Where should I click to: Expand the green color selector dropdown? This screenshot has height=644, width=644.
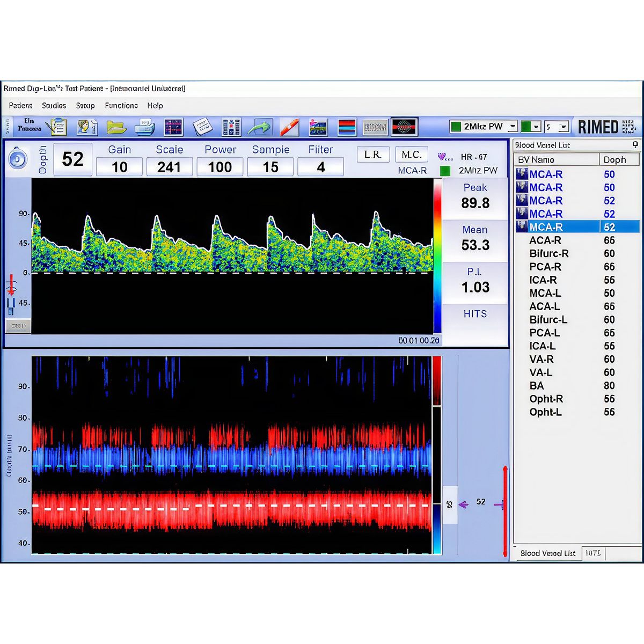tap(537, 127)
